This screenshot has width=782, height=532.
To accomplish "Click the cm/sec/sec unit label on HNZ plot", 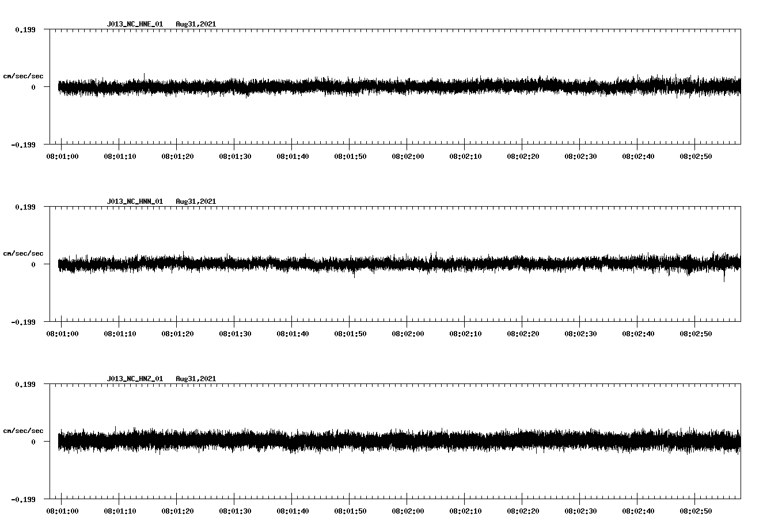I will pos(23,431).
